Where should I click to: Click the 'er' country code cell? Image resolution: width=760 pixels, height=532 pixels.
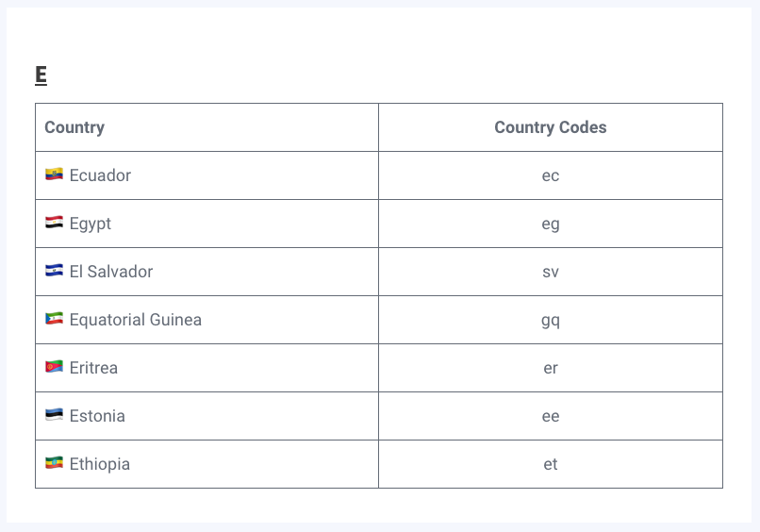coord(550,368)
